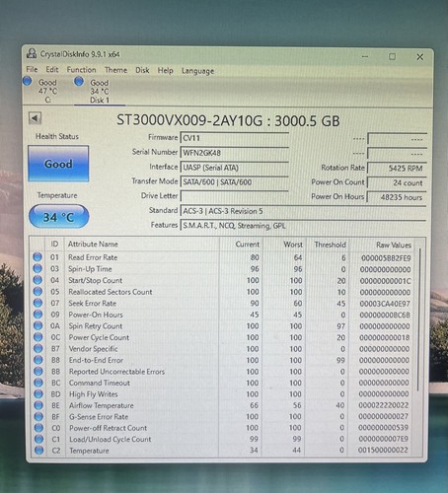Click status icon for Load/Unload Cycle Count
The width and height of the screenshot is (448, 493).
(39, 439)
